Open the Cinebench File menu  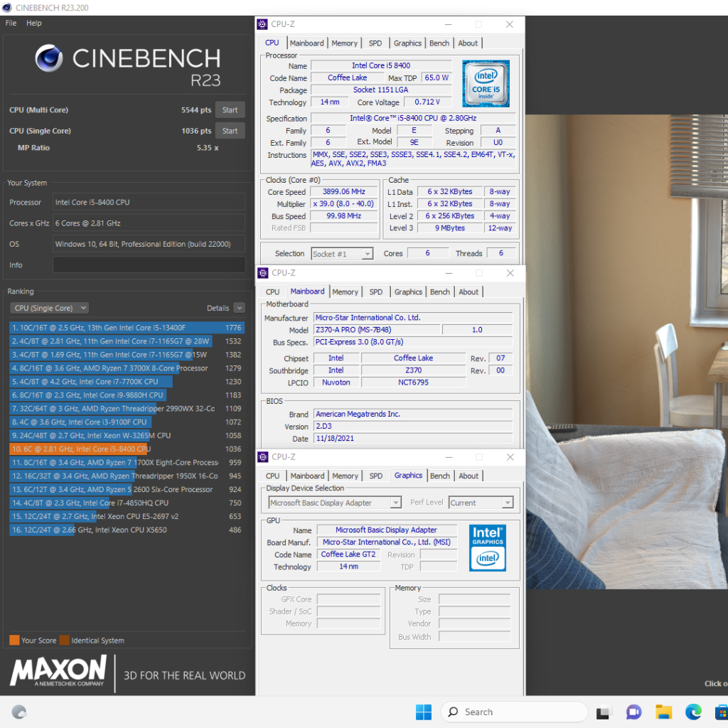[11, 23]
